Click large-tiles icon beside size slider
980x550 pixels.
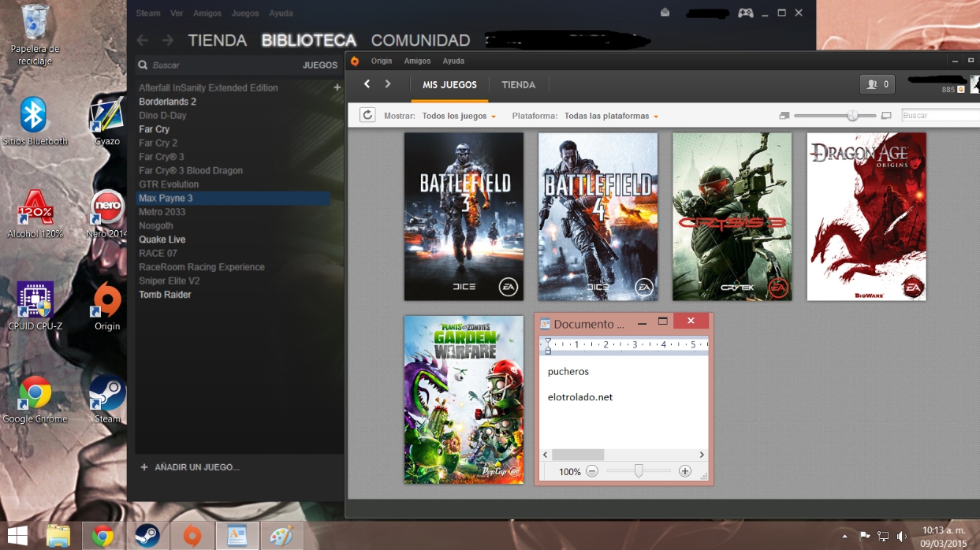tap(886, 116)
